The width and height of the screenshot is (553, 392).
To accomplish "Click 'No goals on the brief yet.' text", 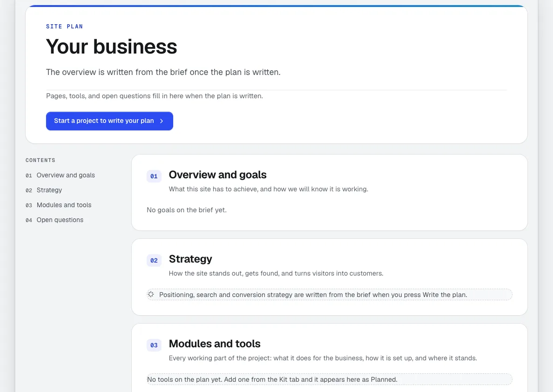I will click(x=187, y=210).
